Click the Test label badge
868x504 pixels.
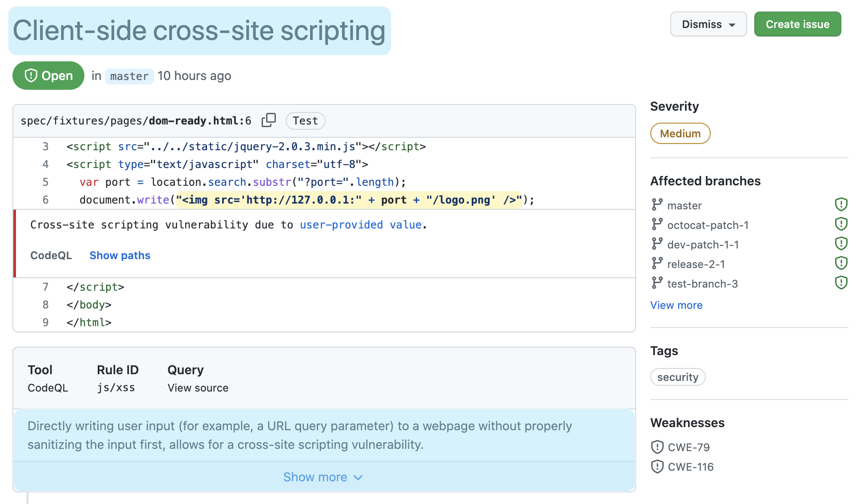[x=305, y=121]
